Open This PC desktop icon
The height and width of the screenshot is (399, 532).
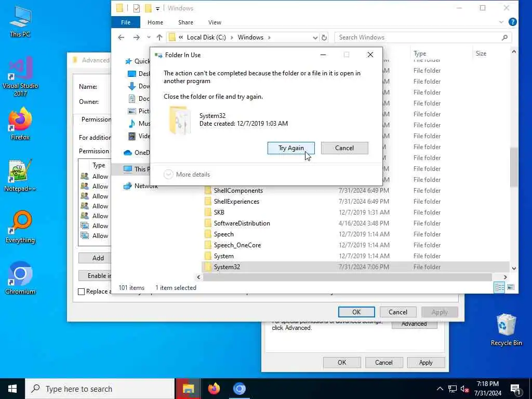(20, 22)
